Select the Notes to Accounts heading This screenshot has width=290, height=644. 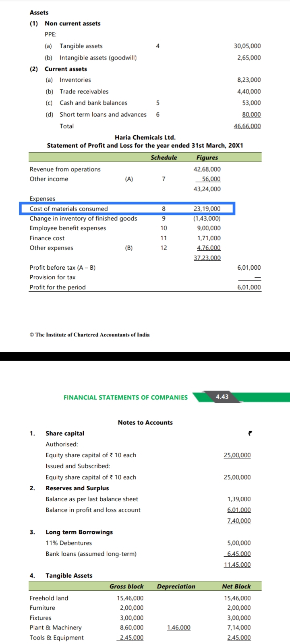pos(145,423)
